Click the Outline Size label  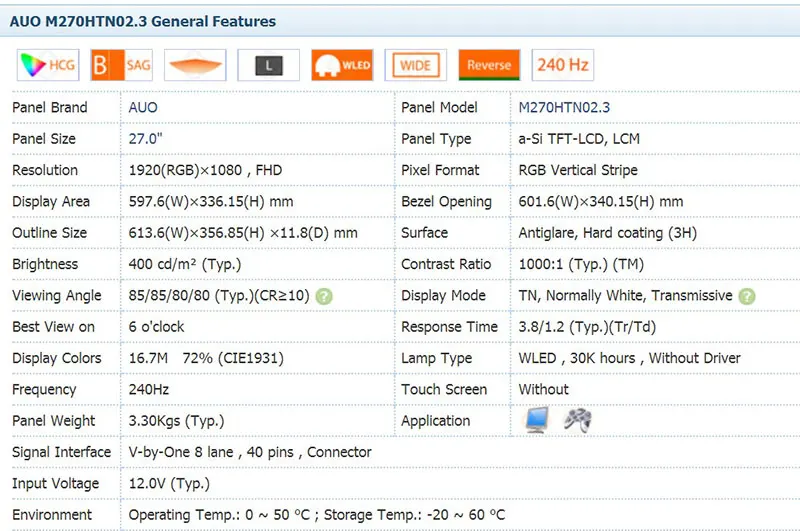49,233
